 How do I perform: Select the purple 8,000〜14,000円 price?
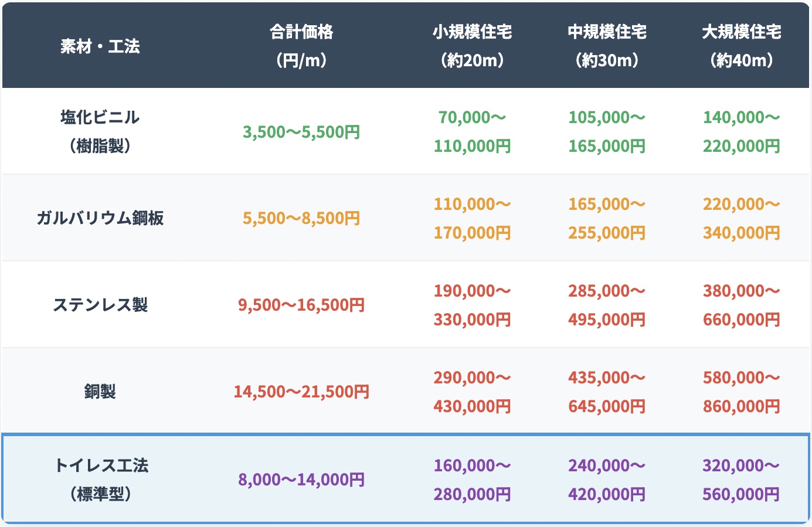(301, 480)
